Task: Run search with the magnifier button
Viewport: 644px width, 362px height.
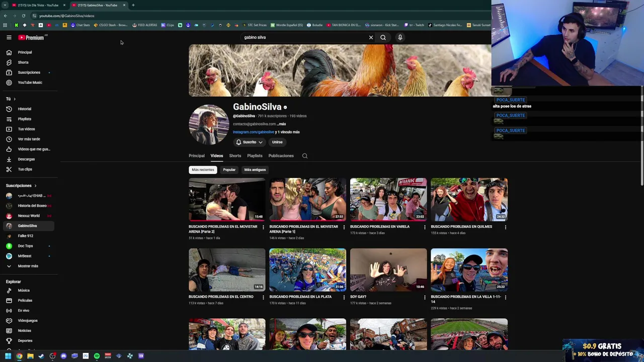Action: [x=383, y=37]
